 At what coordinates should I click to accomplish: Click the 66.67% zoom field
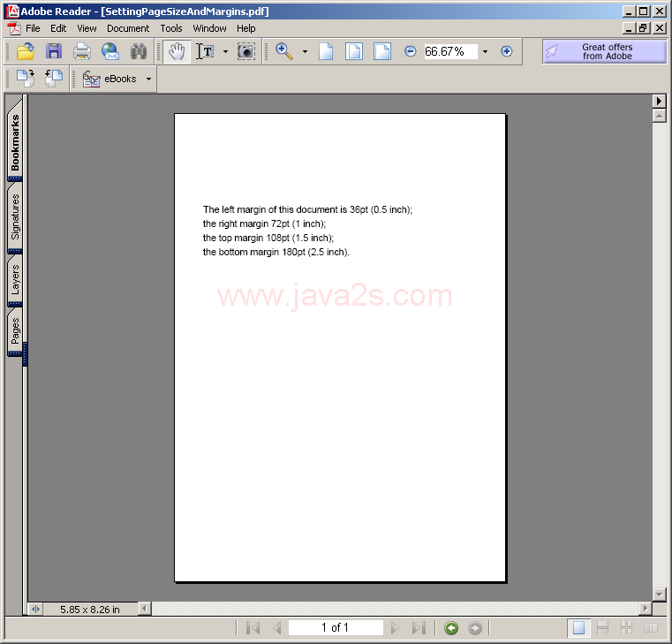coord(450,51)
